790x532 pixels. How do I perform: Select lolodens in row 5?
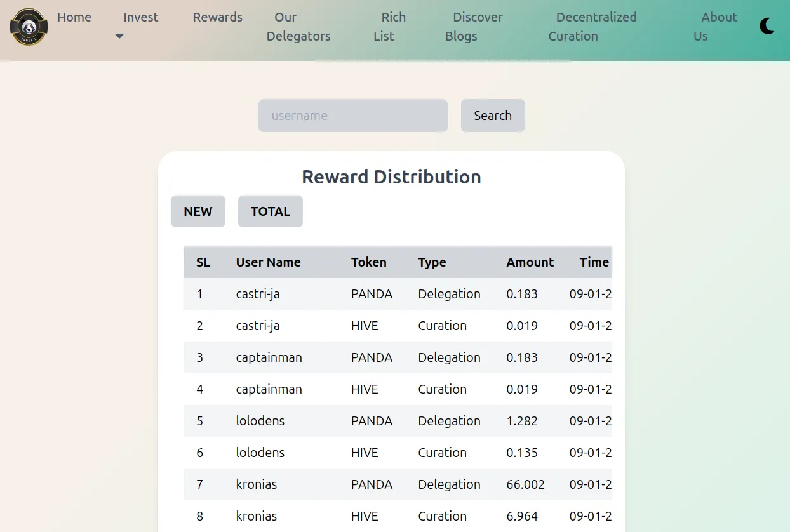pyautogui.click(x=260, y=421)
